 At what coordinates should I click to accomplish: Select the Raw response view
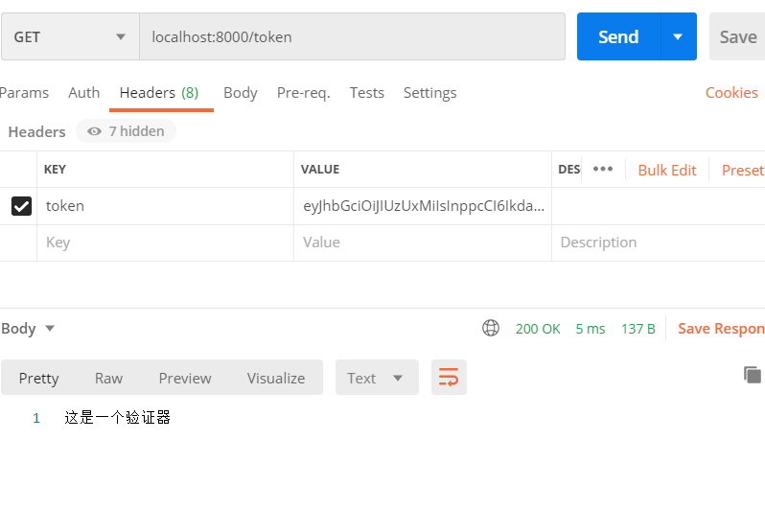coord(108,378)
